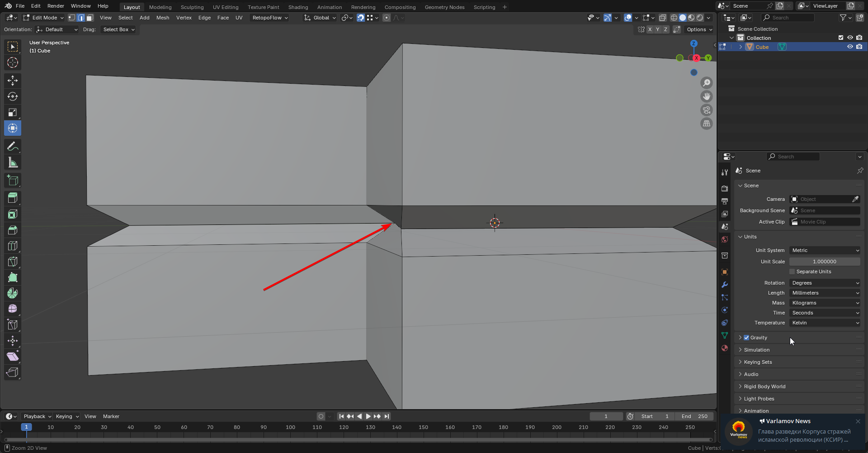868x453 pixels.
Task: Select the Annotate tool
Action: [13, 146]
